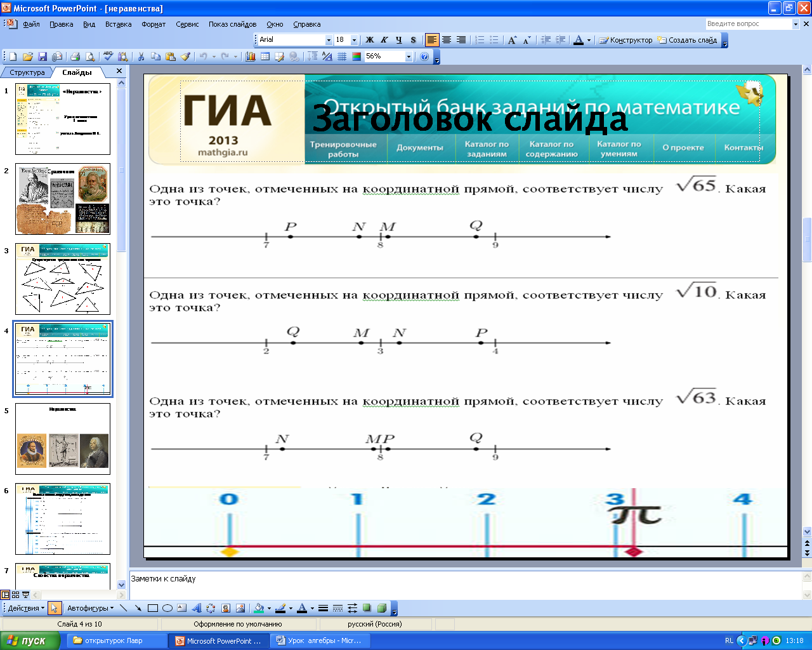
Task: Toggle Center alignment
Action: click(447, 40)
